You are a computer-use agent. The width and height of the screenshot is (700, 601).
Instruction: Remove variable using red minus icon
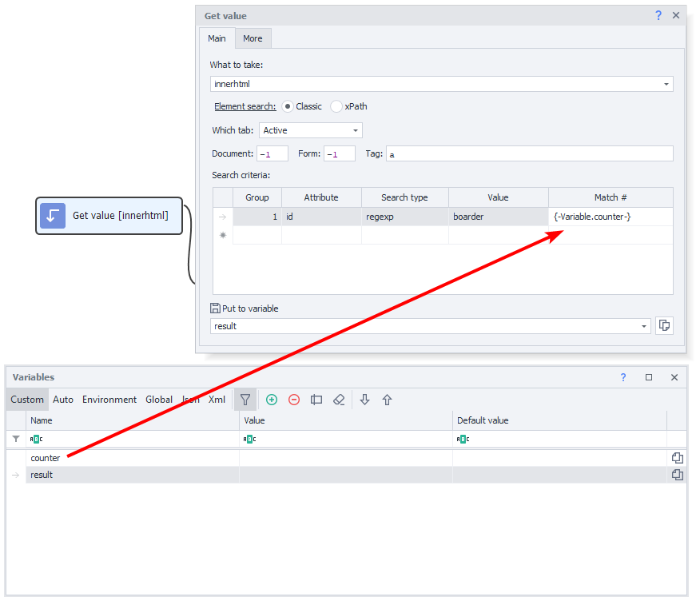click(294, 400)
